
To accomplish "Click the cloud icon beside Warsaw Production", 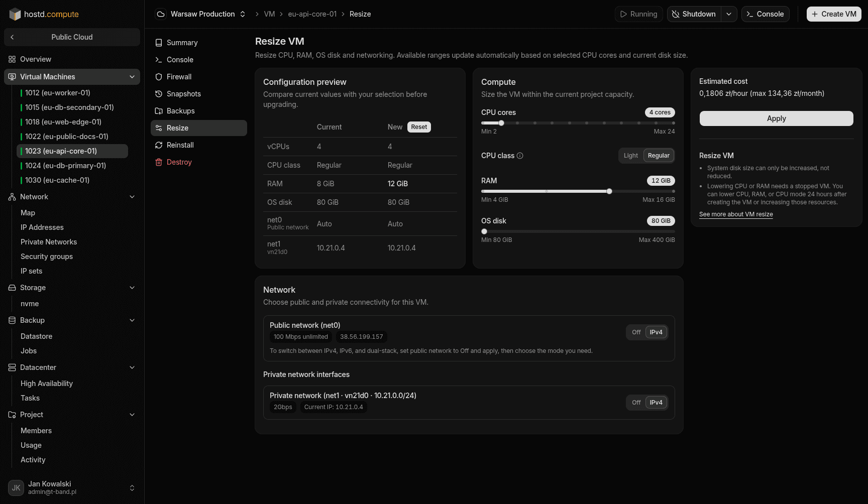I will (x=161, y=14).
